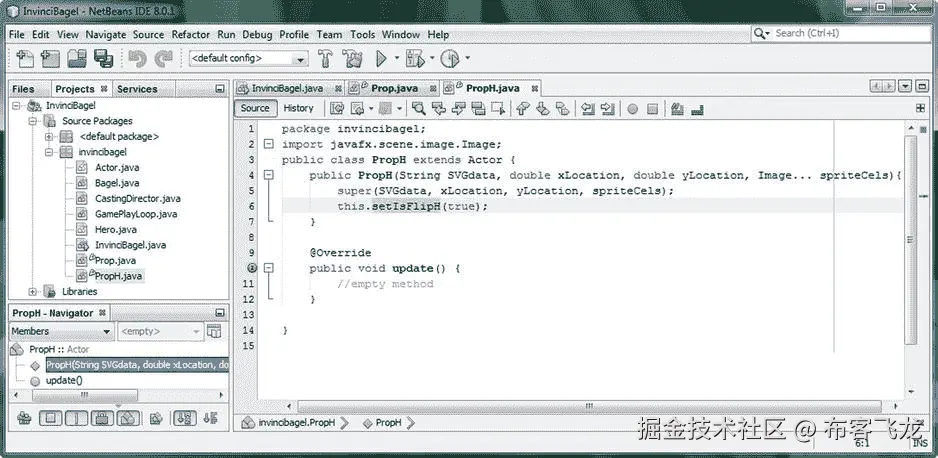938x458 pixels.
Task: Click the Shift Line Left icon
Action: (588, 108)
